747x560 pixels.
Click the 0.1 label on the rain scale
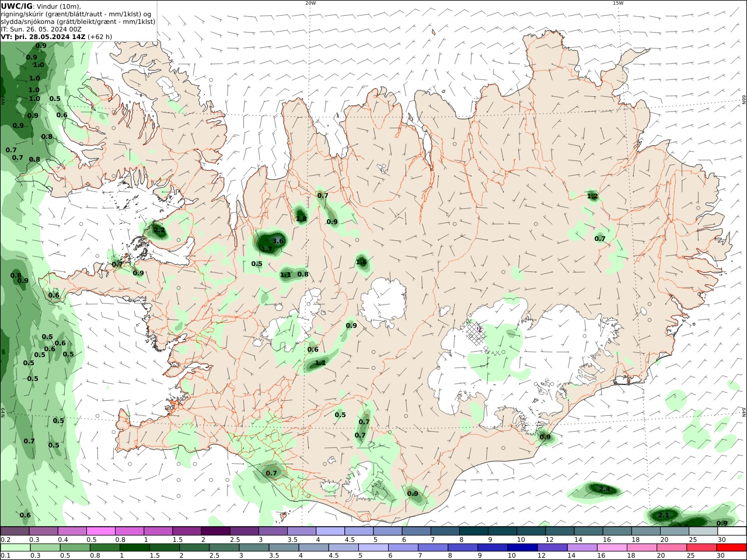pyautogui.click(x=5, y=556)
